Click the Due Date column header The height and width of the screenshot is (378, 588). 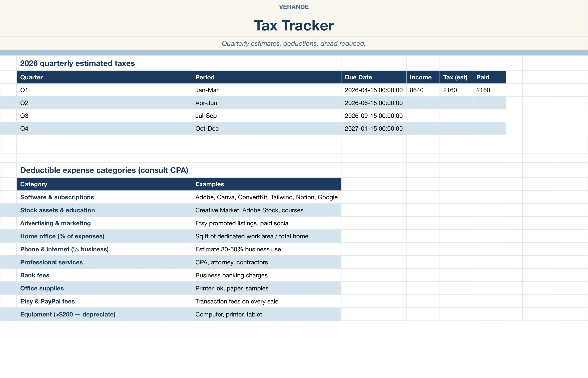pos(374,77)
